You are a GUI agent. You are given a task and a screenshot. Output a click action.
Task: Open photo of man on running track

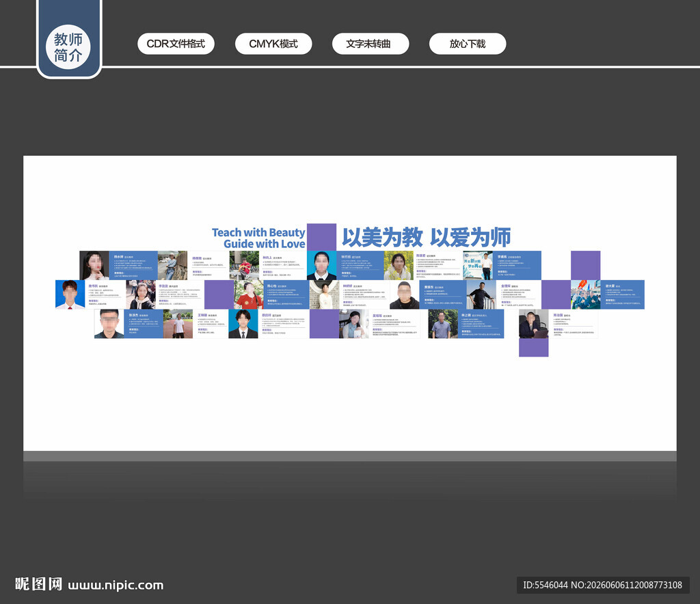point(178,324)
